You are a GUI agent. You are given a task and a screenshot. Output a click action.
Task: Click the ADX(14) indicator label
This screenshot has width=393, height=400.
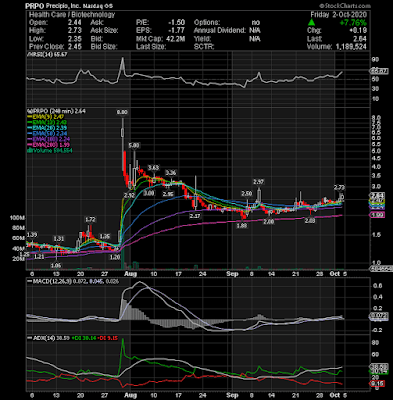click(x=41, y=338)
